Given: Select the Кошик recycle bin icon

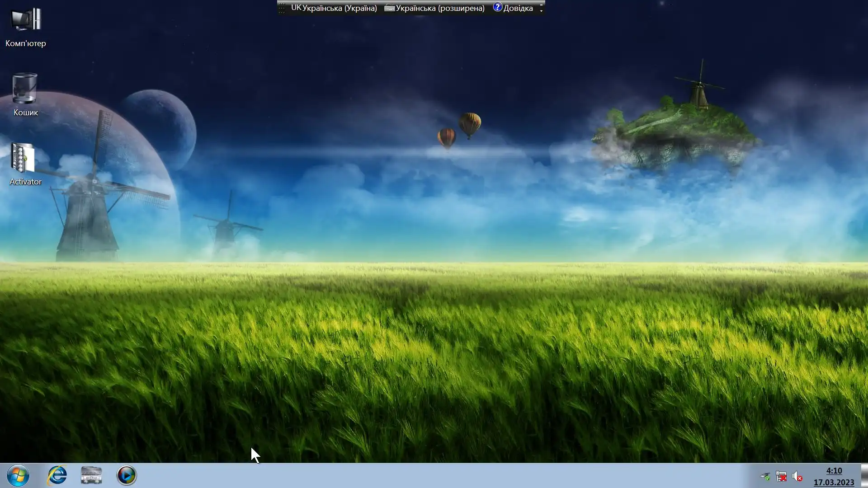Looking at the screenshot, I should click(25, 89).
